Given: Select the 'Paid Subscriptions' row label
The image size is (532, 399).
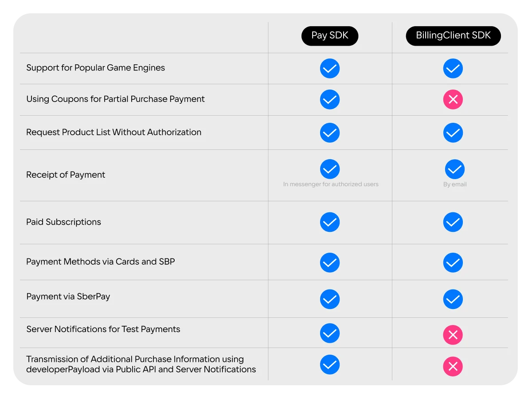Looking at the screenshot, I should (x=63, y=222).
